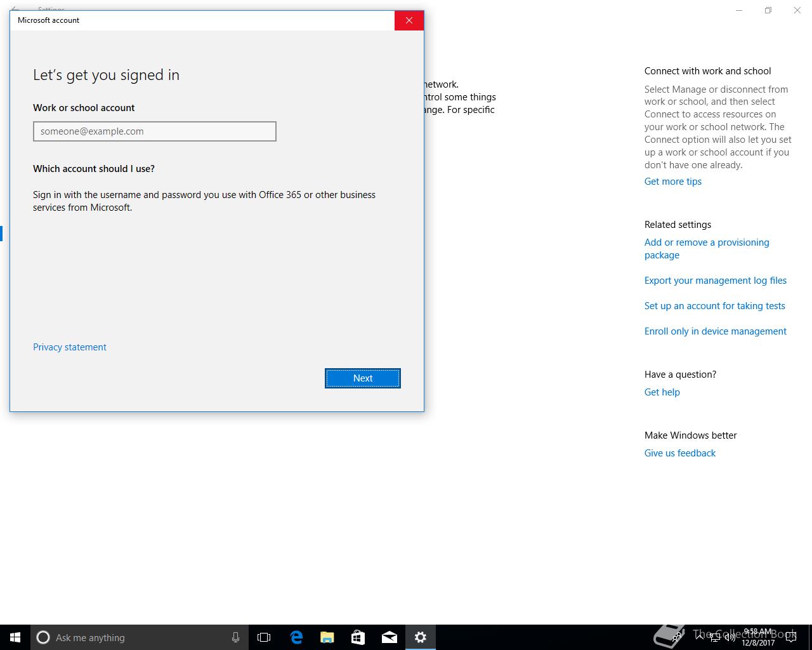Click the 'Have a question?' heading
Image resolution: width=812 pixels, height=650 pixels.
pos(680,375)
